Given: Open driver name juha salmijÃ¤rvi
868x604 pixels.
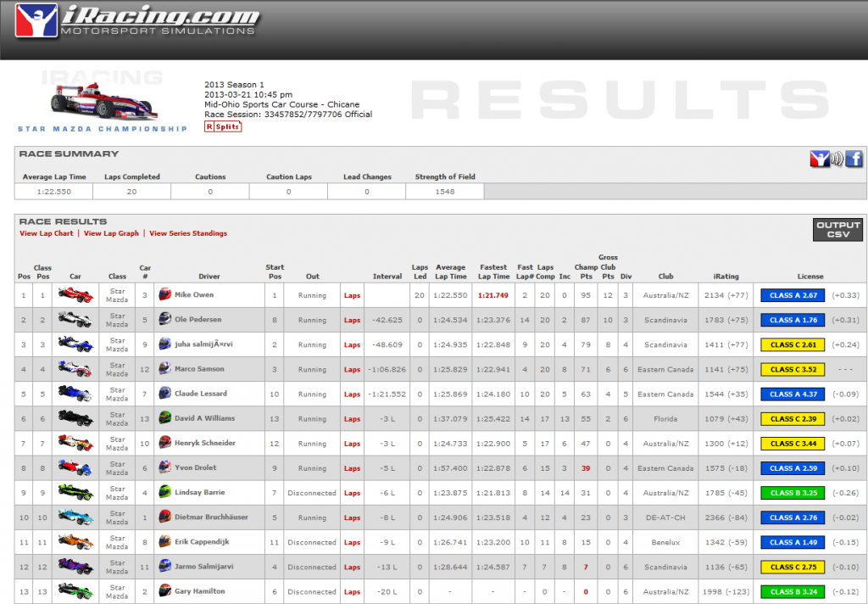Looking at the screenshot, I should tap(203, 344).
